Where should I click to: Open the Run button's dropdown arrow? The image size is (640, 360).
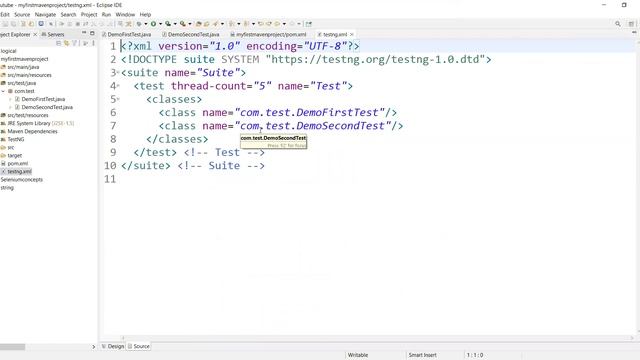click(160, 24)
